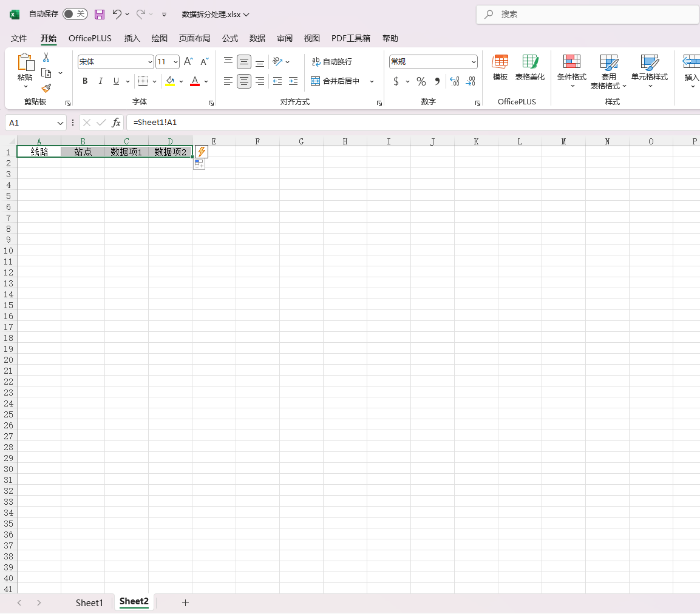Open the font name dropdown 宋体

(x=150, y=61)
